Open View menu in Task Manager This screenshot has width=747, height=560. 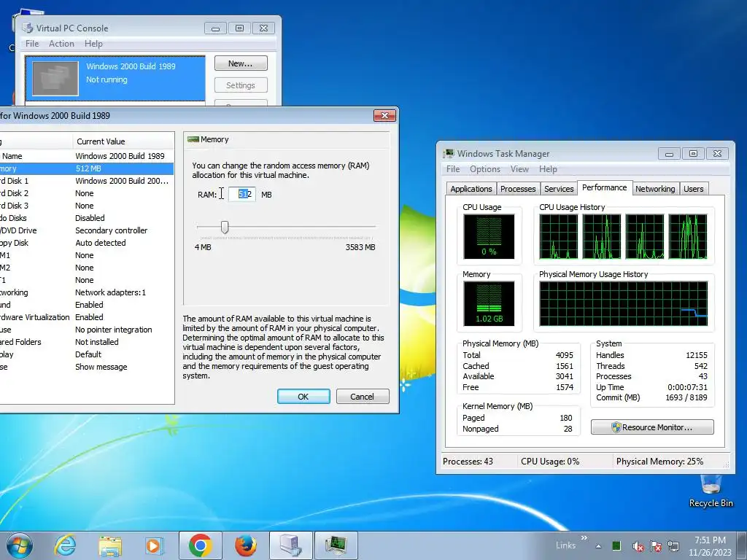point(519,169)
